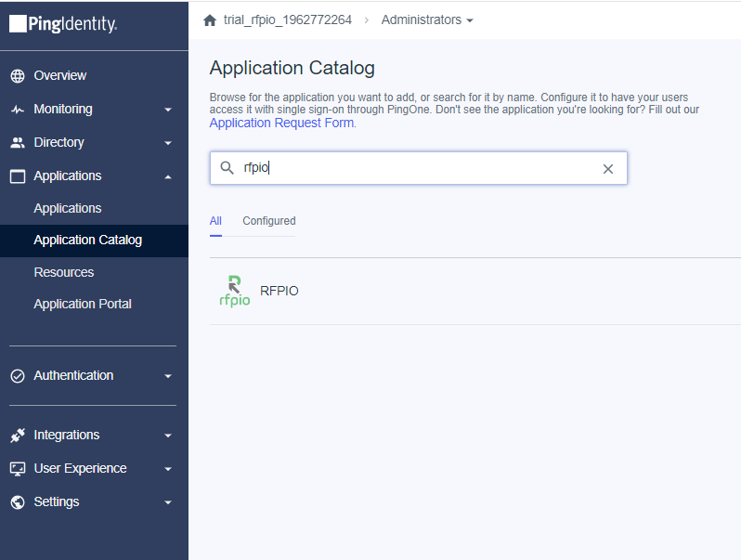Clear the rfpio search text
Viewport: 741px width, 560px height.
coord(607,169)
